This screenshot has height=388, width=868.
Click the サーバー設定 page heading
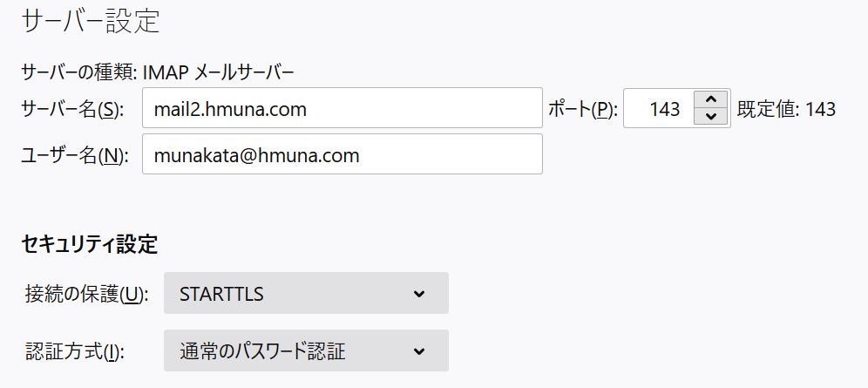(91, 22)
